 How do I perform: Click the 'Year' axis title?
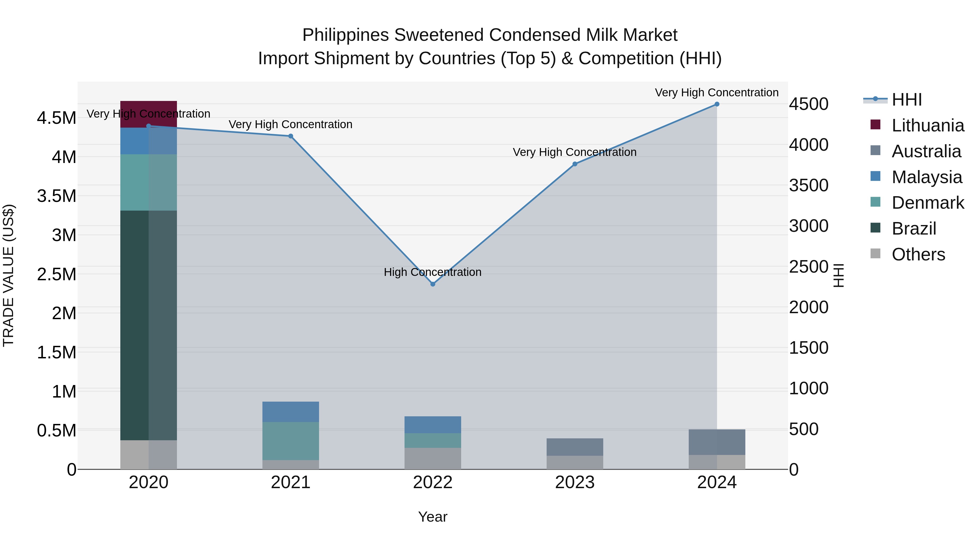(x=433, y=517)
